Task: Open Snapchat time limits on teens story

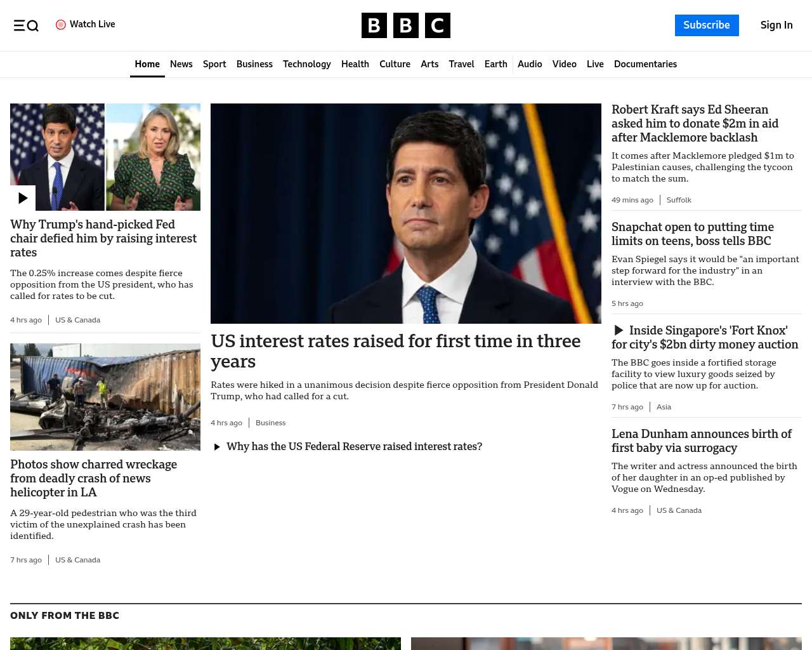Action: coord(693,234)
